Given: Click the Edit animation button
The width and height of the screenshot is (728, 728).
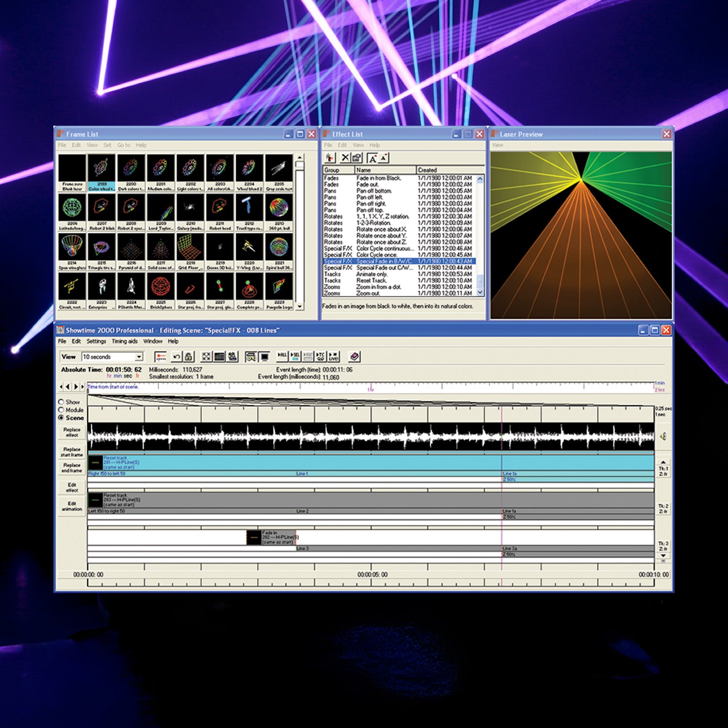Looking at the screenshot, I should (x=72, y=506).
